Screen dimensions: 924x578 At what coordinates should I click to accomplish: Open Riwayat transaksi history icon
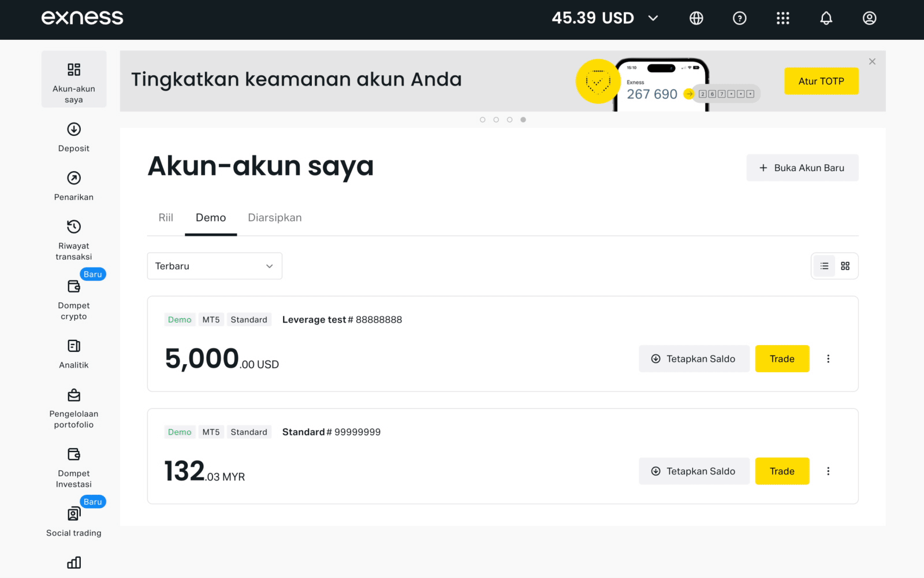click(74, 227)
